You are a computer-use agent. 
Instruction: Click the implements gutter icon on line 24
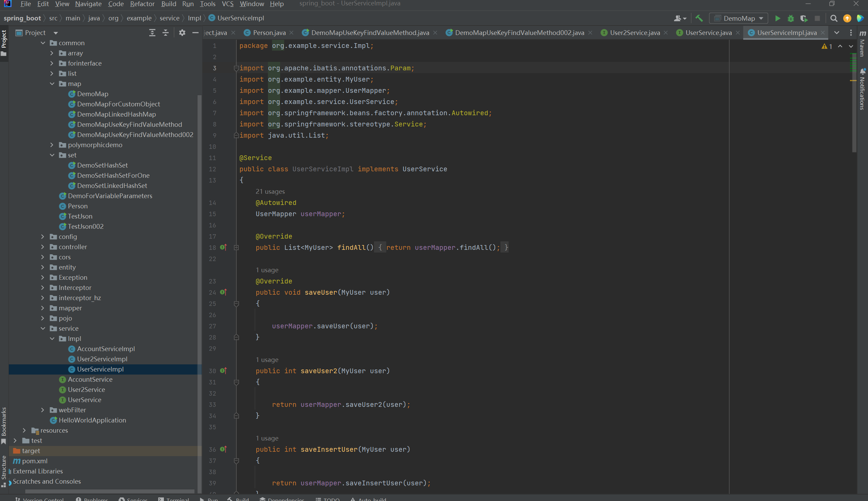pyautogui.click(x=223, y=292)
